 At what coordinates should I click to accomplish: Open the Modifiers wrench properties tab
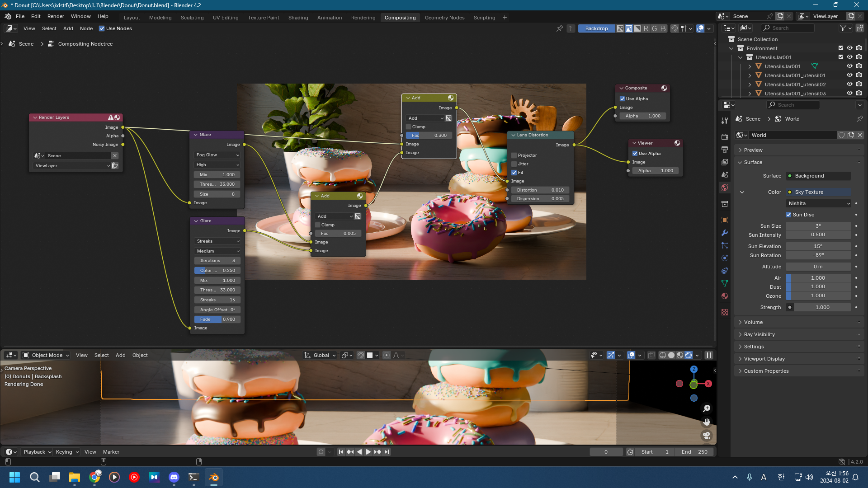(x=725, y=233)
